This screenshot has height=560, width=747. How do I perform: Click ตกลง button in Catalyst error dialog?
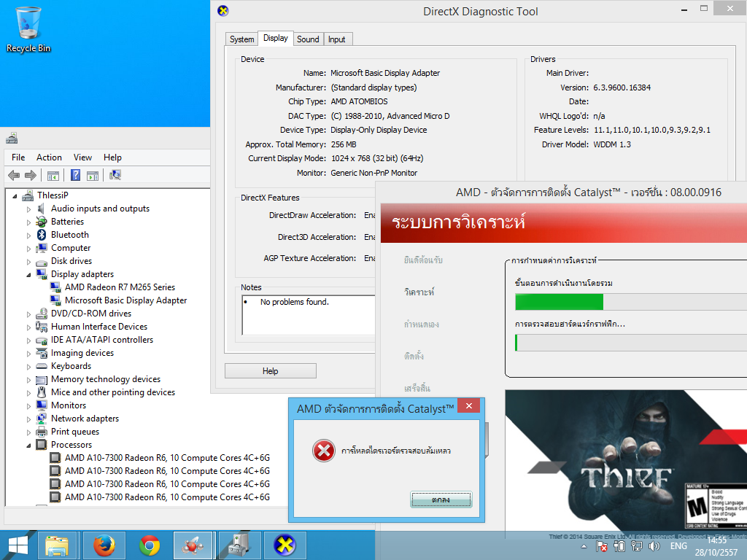[x=441, y=499]
